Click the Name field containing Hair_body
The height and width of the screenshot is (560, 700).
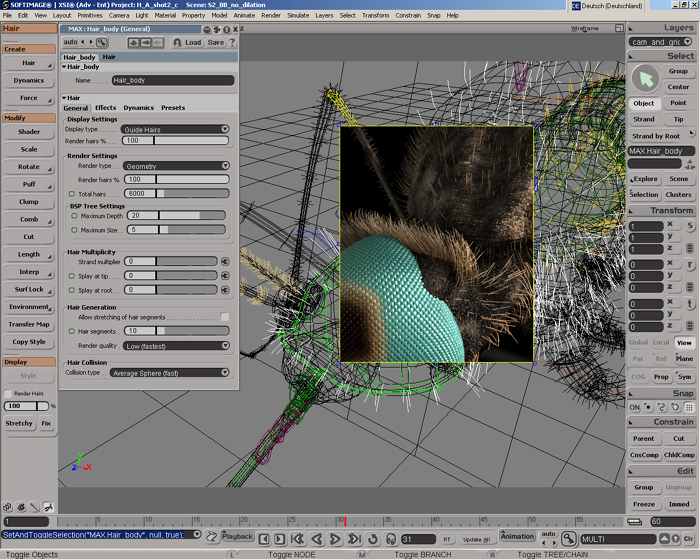(172, 80)
